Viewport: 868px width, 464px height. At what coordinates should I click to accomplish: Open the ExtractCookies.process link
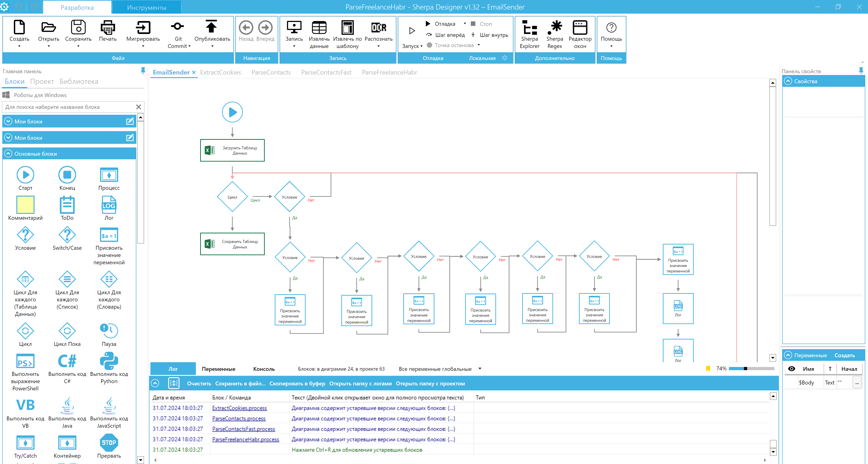239,408
